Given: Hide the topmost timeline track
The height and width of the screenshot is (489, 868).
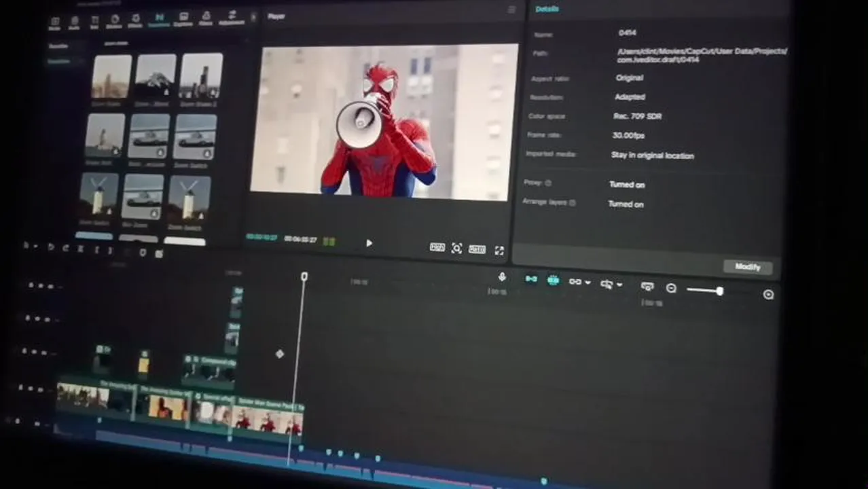Looking at the screenshot, I should 41,286.
